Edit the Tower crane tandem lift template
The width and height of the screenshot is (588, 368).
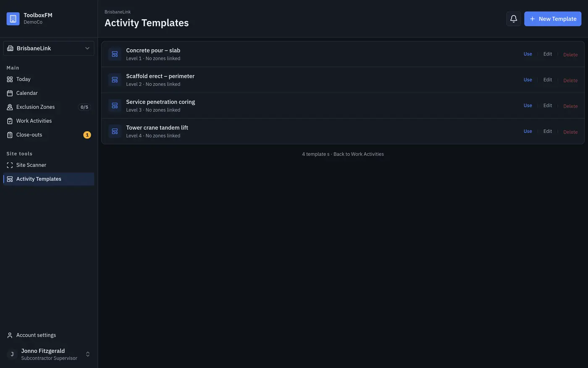tap(548, 131)
